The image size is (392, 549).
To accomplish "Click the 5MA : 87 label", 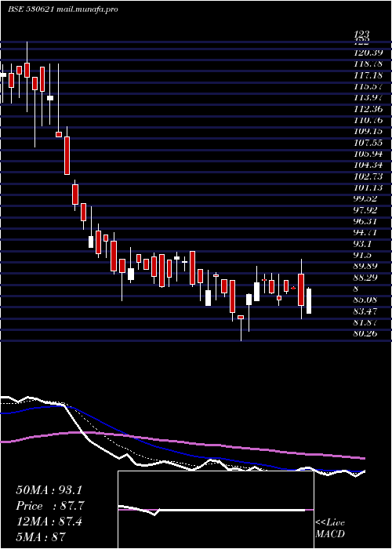I will (x=41, y=536).
